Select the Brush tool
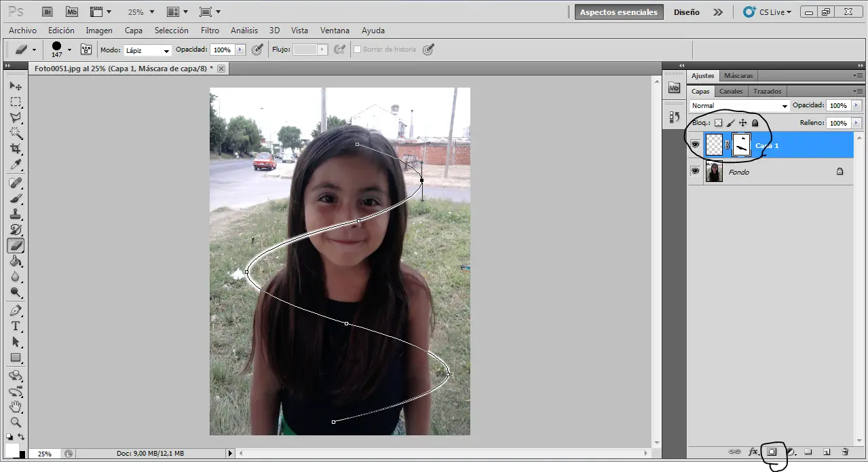This screenshot has width=868, height=472. (16, 198)
